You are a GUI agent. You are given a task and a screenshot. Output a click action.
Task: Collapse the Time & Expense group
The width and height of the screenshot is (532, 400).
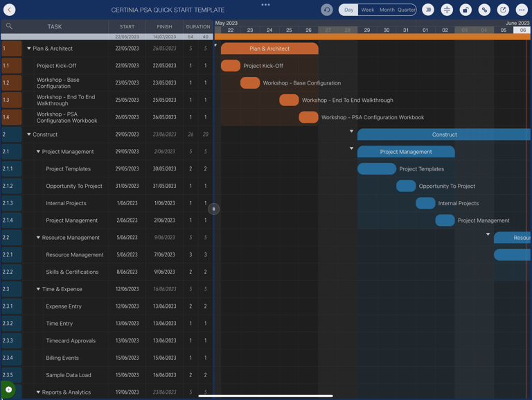tap(38, 289)
